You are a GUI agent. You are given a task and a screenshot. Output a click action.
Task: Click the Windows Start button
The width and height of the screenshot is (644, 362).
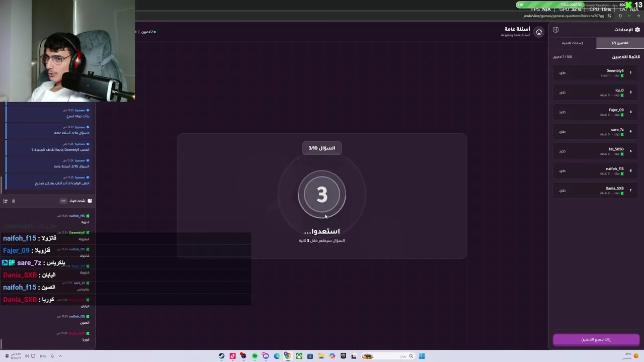(x=422, y=356)
